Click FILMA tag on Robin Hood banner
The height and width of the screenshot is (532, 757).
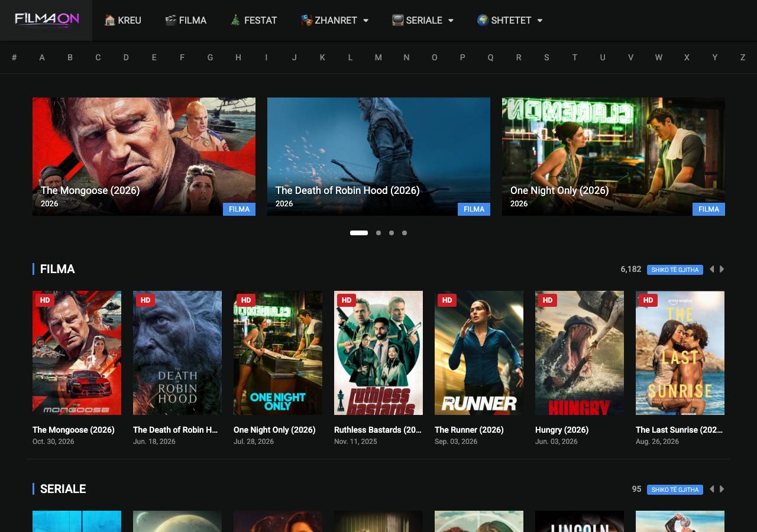[474, 209]
